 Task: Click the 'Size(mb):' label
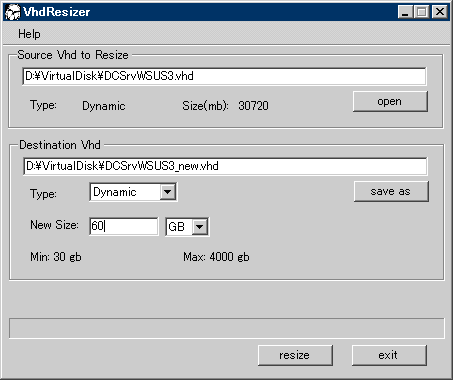205,106
